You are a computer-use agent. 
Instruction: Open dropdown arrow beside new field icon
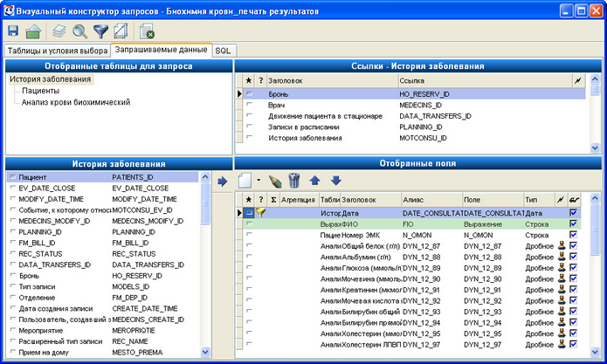[259, 180]
